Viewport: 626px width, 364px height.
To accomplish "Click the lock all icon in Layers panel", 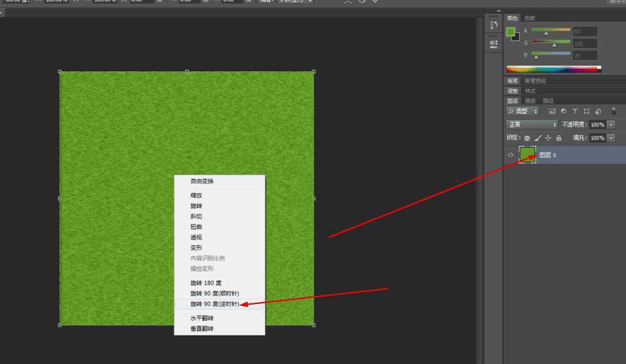I will point(559,138).
